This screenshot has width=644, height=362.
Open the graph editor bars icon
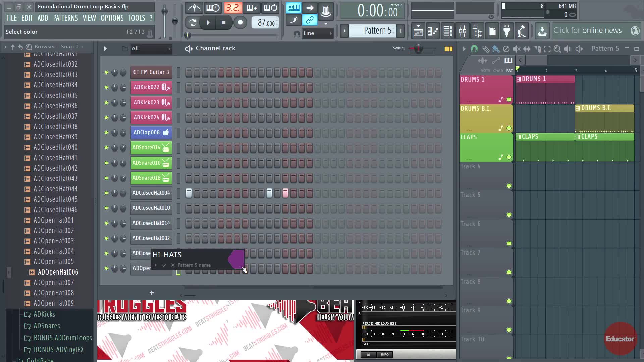click(448, 49)
